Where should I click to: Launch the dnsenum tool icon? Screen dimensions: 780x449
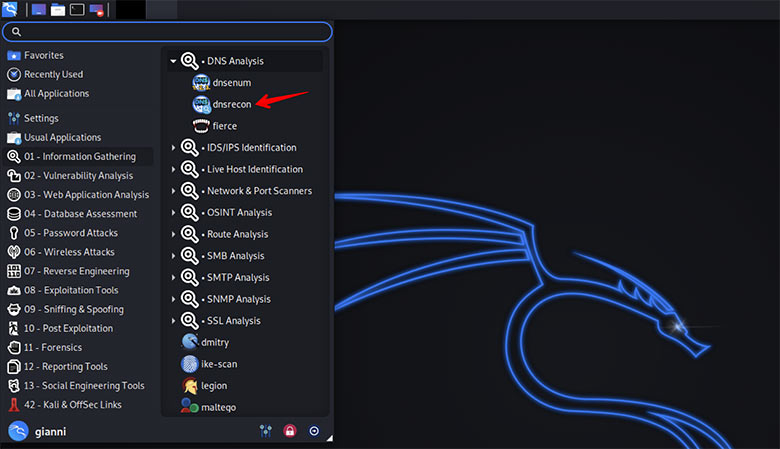coord(201,83)
